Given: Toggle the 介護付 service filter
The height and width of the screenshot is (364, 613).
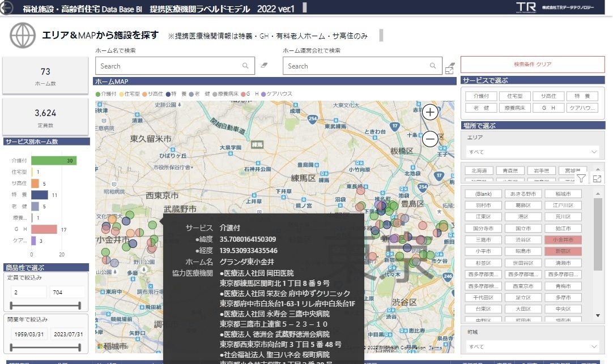Looking at the screenshot, I should (480, 96).
